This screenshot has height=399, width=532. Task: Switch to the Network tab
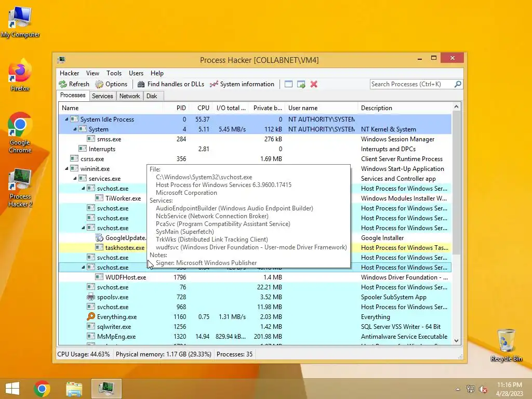pos(129,96)
